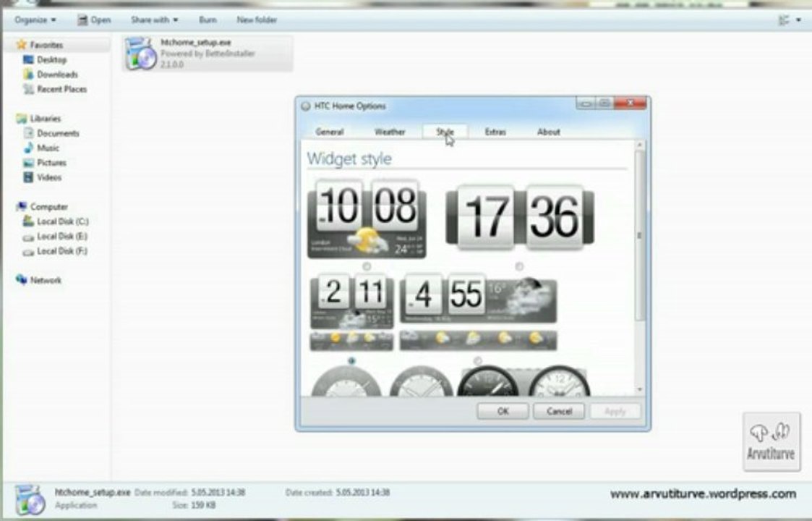Click the Local Disk (F:) drive icon

click(x=28, y=251)
